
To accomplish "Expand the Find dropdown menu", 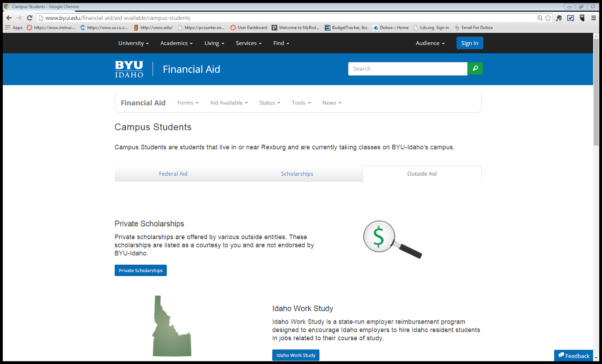I will (281, 43).
